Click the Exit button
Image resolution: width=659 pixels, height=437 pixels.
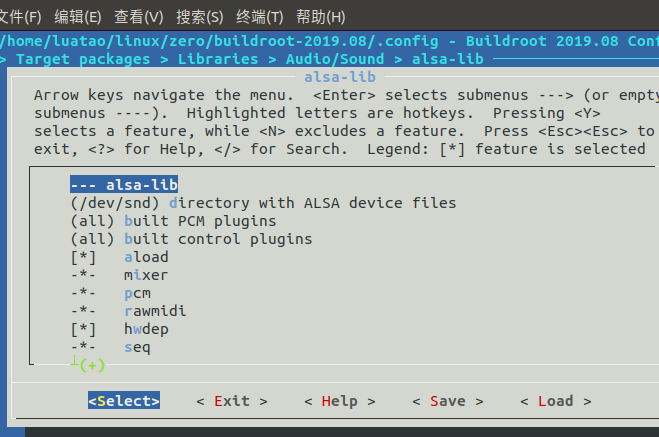[x=232, y=401]
